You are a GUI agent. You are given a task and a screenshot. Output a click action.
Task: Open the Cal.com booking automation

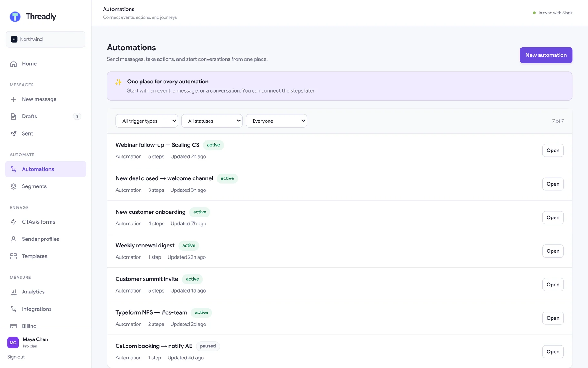tap(553, 352)
